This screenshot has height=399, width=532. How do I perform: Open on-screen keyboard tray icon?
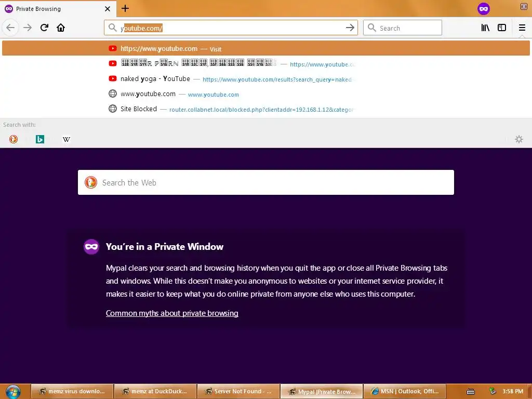[x=471, y=392]
